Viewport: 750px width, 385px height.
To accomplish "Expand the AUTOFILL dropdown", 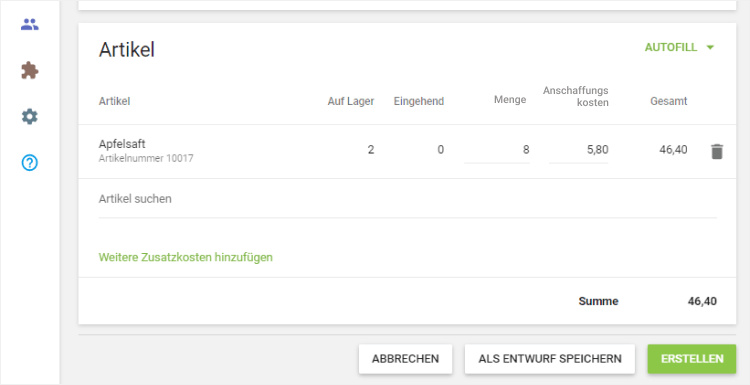I will [x=679, y=47].
